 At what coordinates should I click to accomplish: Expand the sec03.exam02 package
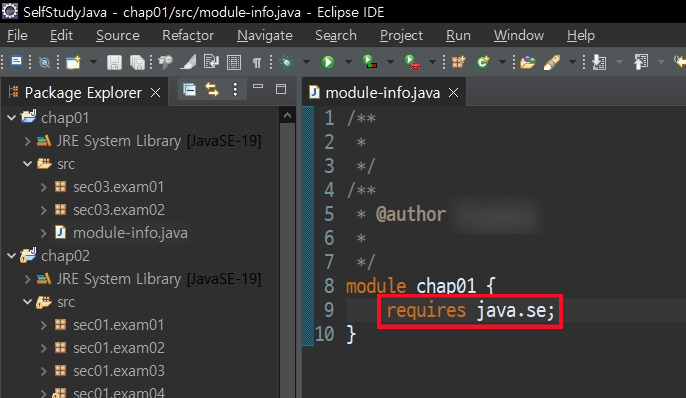(x=43, y=210)
